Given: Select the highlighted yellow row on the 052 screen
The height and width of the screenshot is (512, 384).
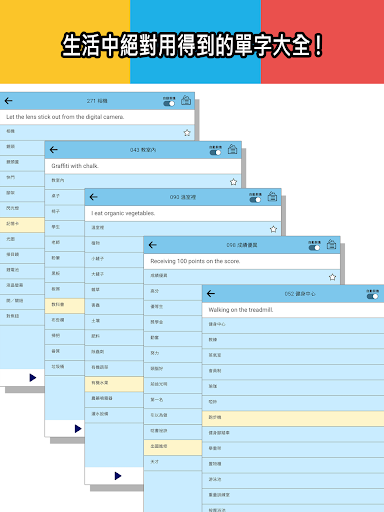Looking at the screenshot, I should (x=293, y=418).
